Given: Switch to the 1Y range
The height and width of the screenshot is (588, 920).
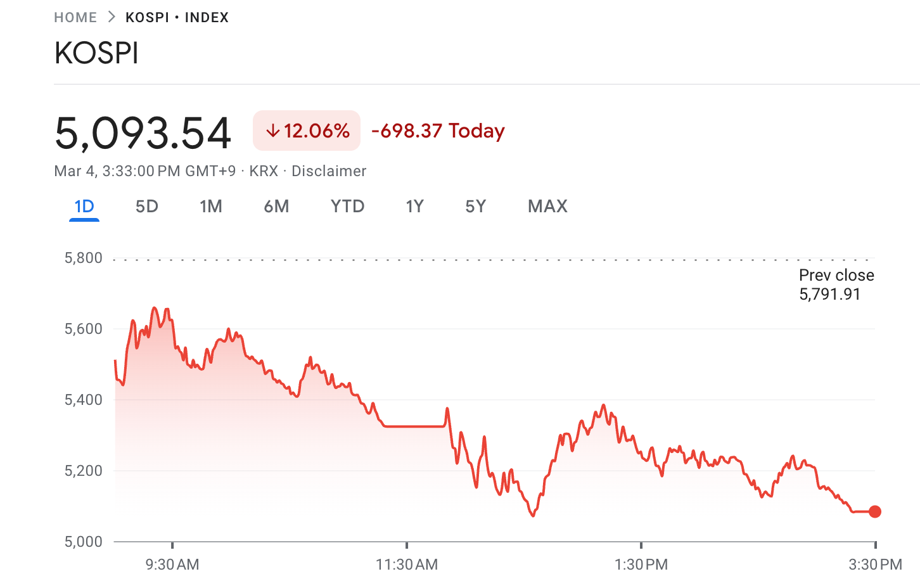Looking at the screenshot, I should click(x=414, y=206).
